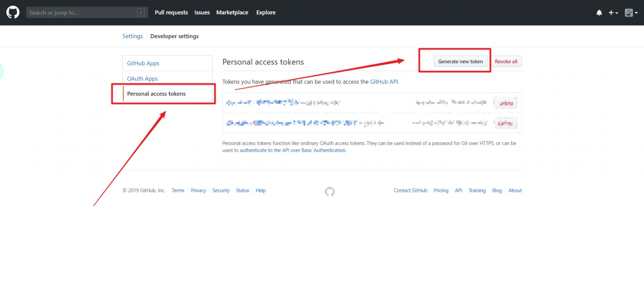Select GitHub Apps in sidebar
This screenshot has width=644, height=308.
[143, 63]
